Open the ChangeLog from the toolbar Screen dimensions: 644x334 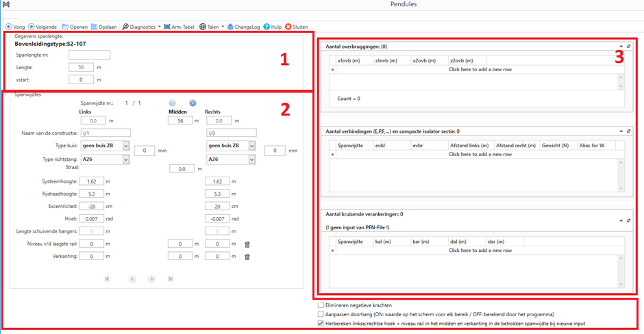(x=231, y=27)
